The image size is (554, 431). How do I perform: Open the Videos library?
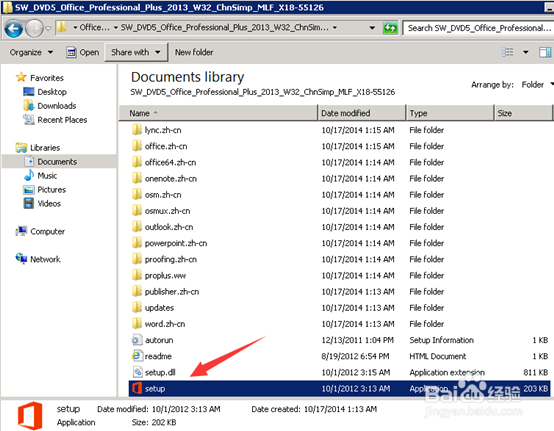[49, 203]
